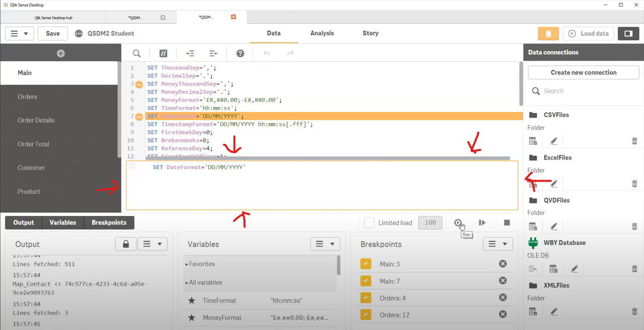The width and height of the screenshot is (644, 330).
Task: Click the Create new connection button
Action: (584, 73)
